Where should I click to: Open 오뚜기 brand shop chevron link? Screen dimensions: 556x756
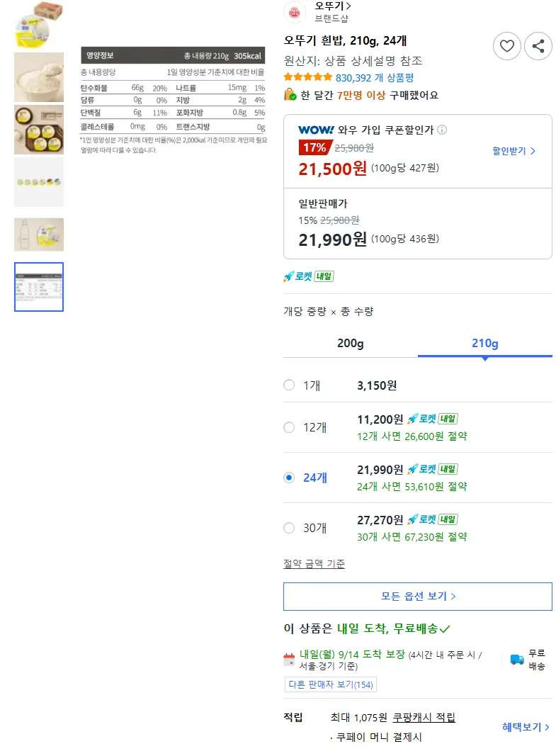point(332,6)
